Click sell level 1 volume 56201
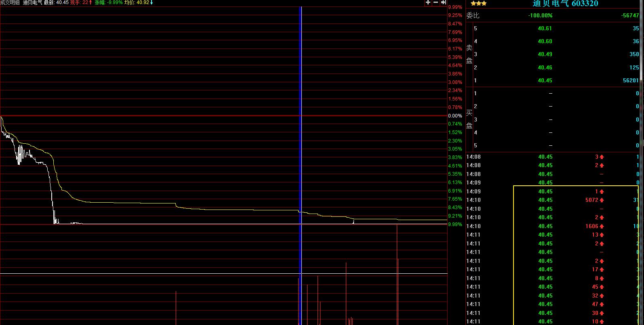644x325 pixels. [x=631, y=80]
